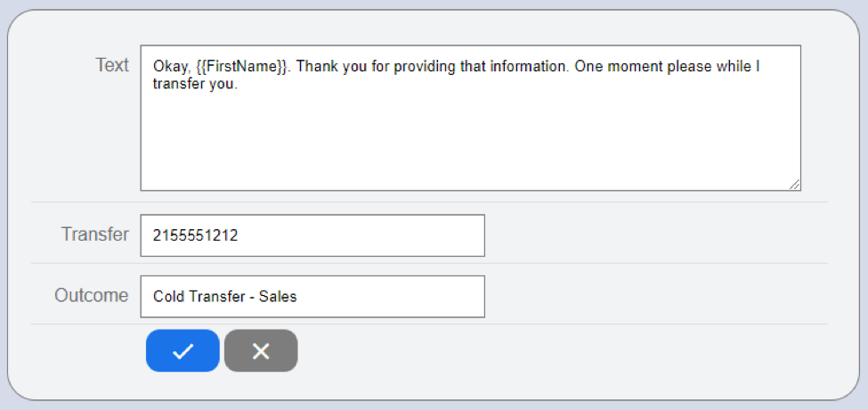Click the "Cold Transfer - Sales" text
The width and height of the screenshot is (868, 410).
(224, 297)
